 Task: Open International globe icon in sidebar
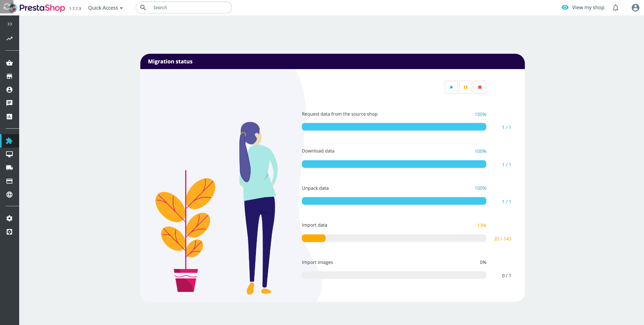tap(9, 195)
